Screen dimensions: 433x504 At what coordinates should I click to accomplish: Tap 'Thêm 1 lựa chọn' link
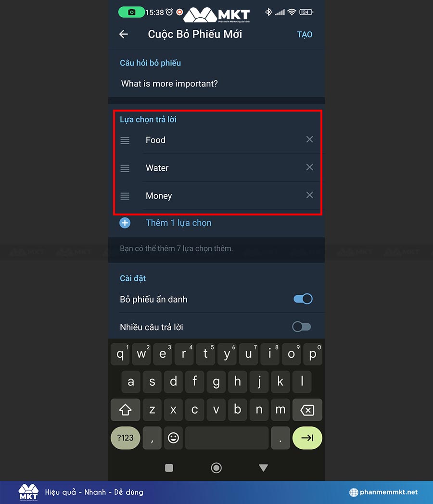(x=178, y=223)
